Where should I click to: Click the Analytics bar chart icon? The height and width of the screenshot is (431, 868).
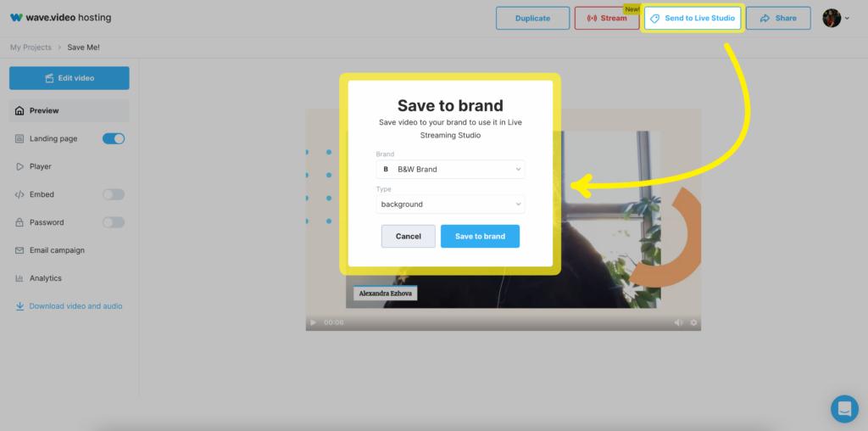[19, 278]
